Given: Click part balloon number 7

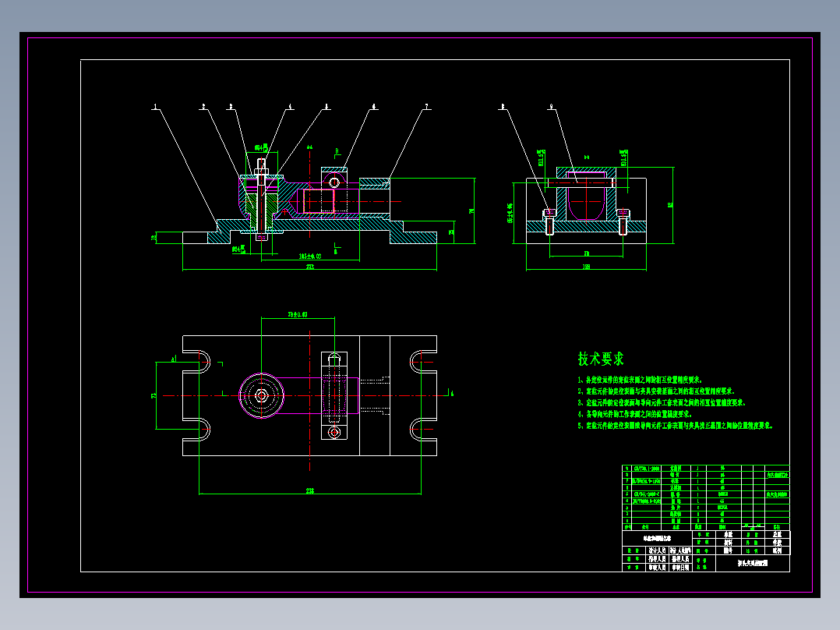Looking at the screenshot, I should click(x=427, y=107).
